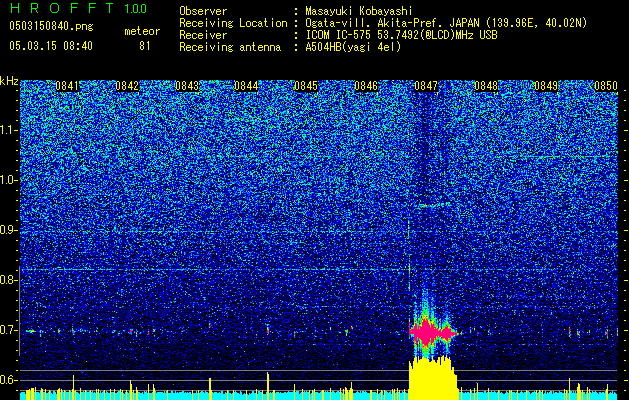Click receiver text ICOM IC-575 53.7492 MHz USB

[x=401, y=35]
